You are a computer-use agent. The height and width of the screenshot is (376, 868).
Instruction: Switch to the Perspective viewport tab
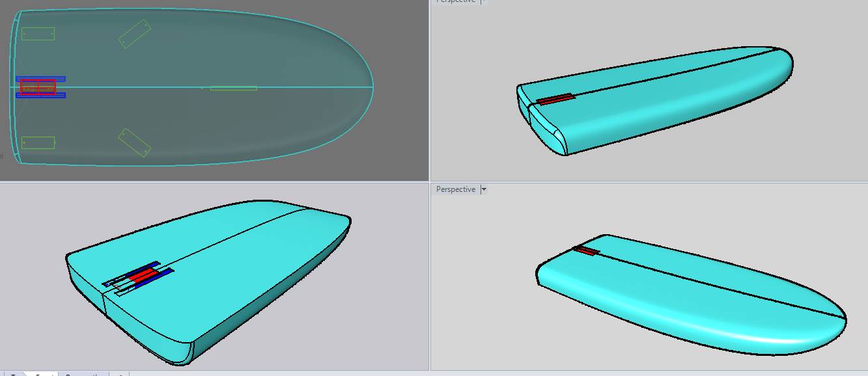pyautogui.click(x=85, y=375)
